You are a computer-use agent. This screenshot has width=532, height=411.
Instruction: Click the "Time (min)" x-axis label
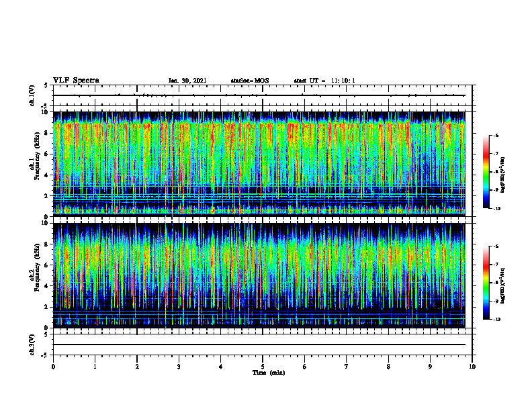point(269,373)
